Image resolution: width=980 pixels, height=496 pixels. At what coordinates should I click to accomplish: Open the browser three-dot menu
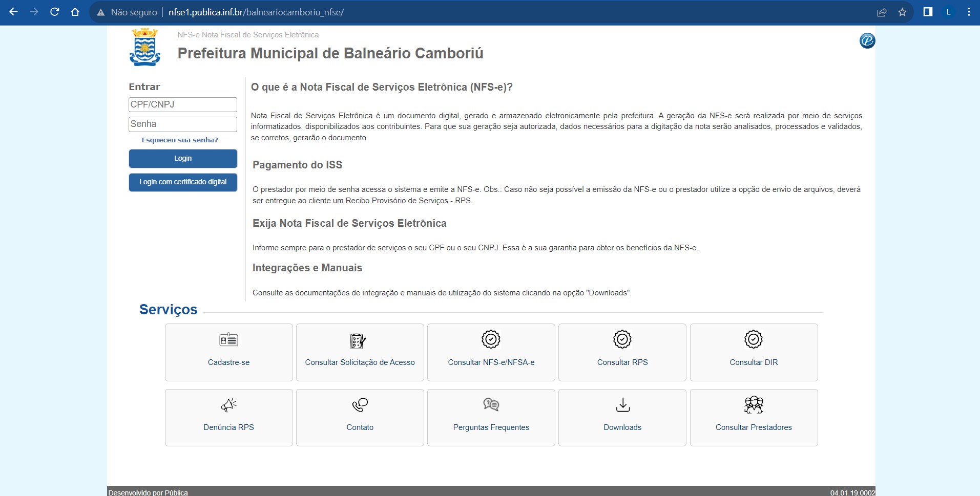click(x=969, y=12)
